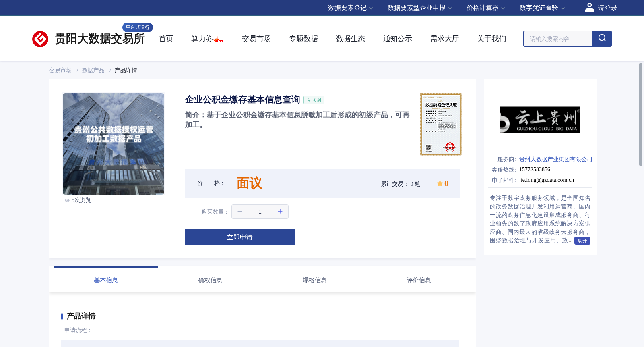This screenshot has height=347, width=644.
Task: Click the eye views icon
Action: (67, 200)
